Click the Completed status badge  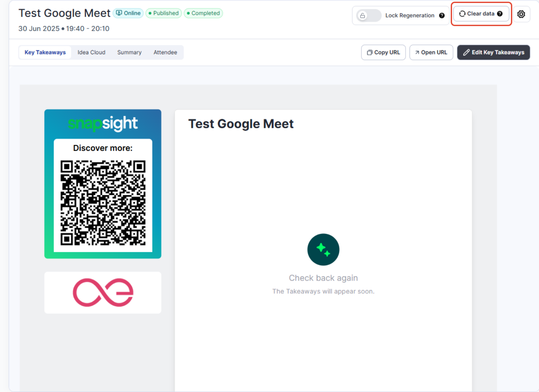tap(203, 13)
